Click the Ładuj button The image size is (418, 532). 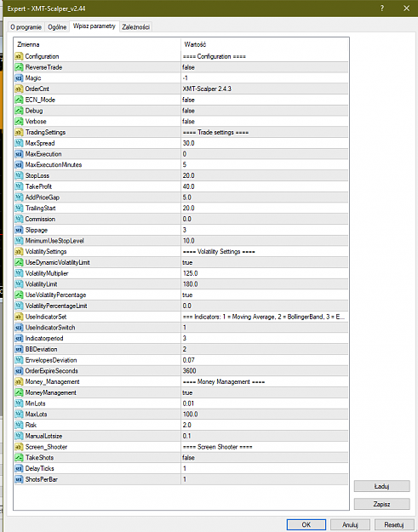click(381, 486)
